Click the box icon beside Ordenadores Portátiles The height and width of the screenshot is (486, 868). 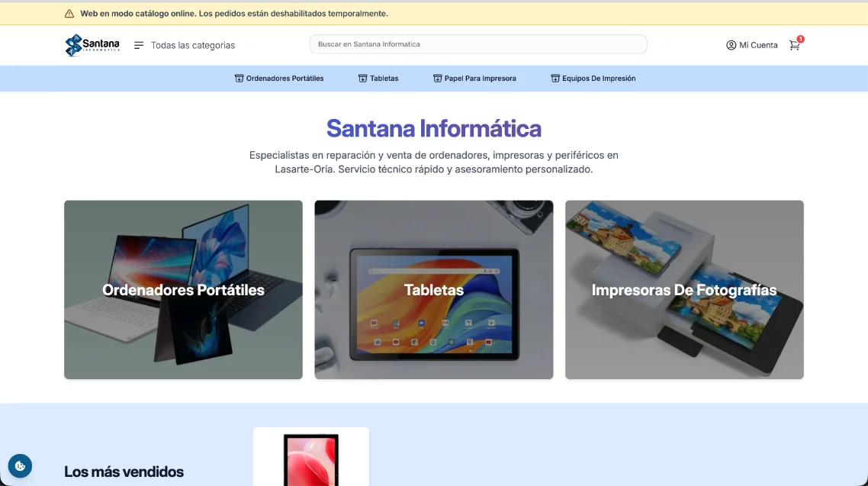click(x=240, y=79)
